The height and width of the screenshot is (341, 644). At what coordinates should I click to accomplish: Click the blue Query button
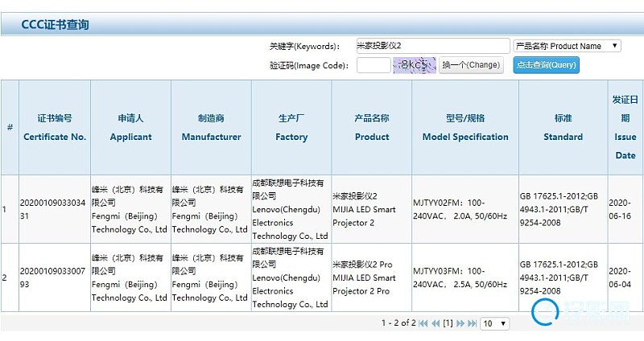(547, 65)
